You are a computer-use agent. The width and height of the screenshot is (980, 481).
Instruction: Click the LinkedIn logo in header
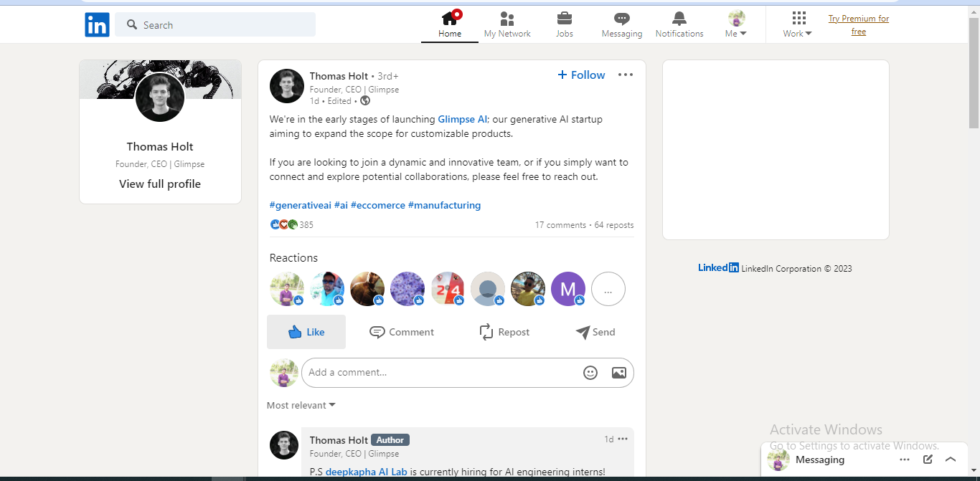point(97,25)
